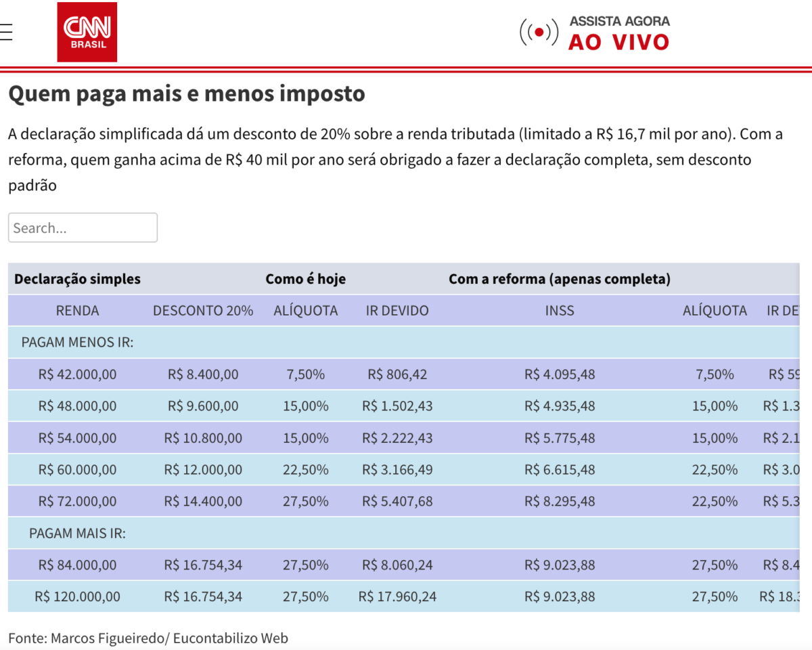
Task: Click 'Com a reforma (apenas completa)' header
Action: [560, 279]
